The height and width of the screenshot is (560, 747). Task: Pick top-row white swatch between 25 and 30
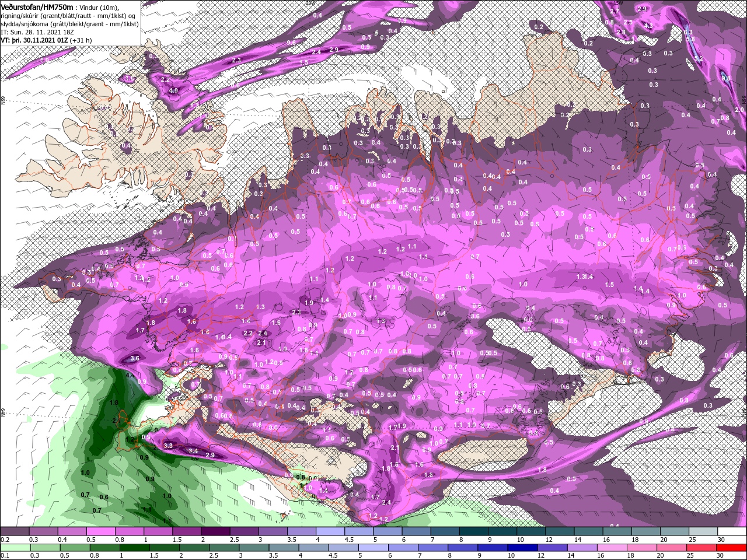pos(704,531)
